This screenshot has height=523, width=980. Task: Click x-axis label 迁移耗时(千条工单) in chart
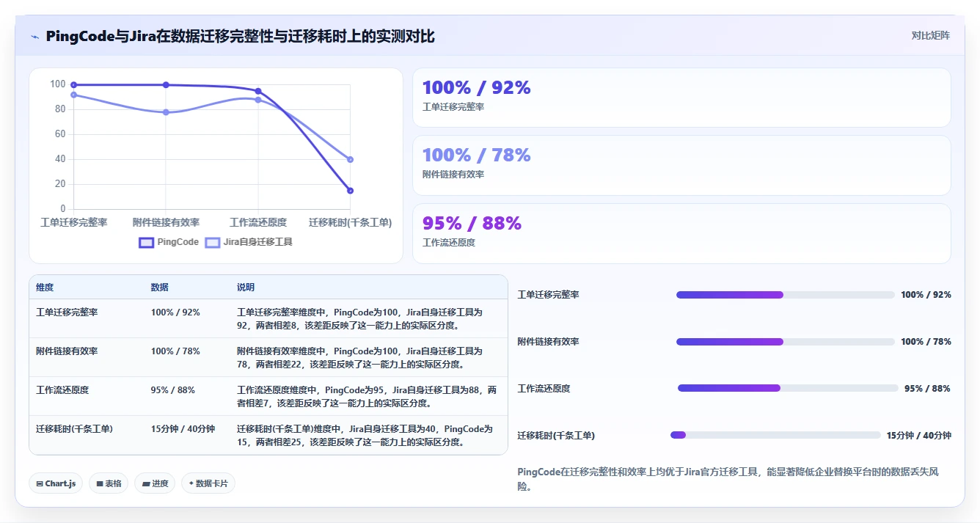[x=350, y=223]
